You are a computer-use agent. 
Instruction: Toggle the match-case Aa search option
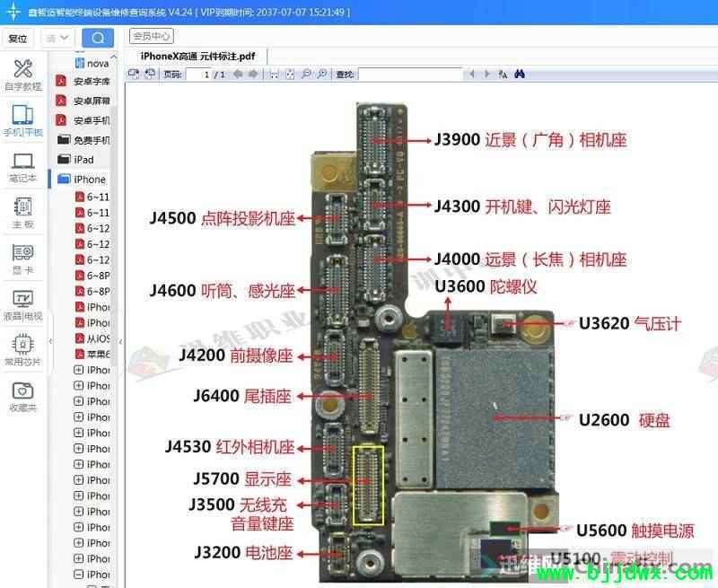[x=503, y=75]
